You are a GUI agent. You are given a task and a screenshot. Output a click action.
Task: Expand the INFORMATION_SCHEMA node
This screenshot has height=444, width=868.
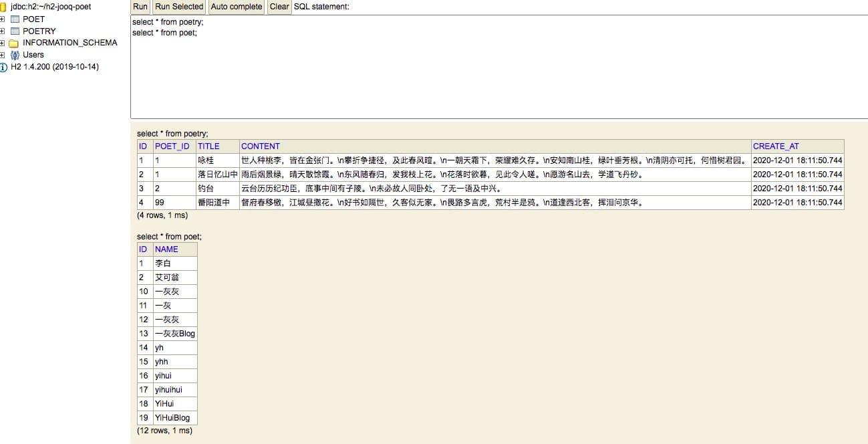pos(3,43)
